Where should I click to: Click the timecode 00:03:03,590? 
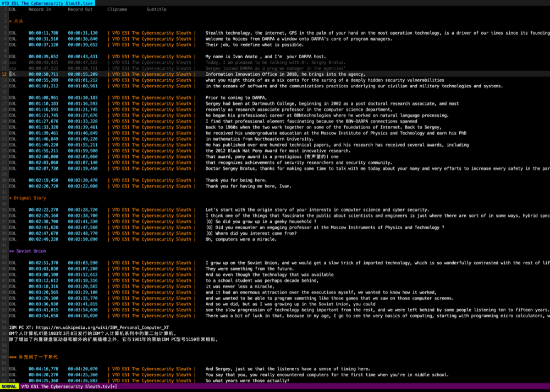83,263
